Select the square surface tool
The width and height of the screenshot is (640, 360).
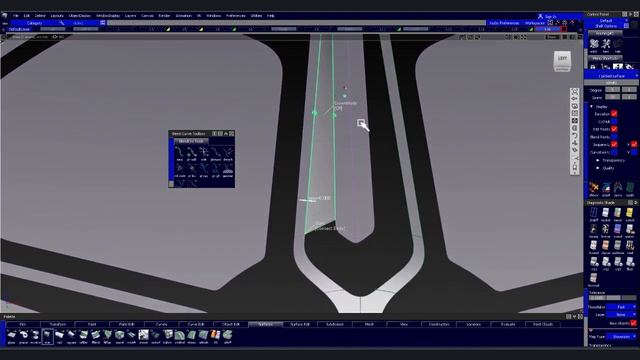(x=71, y=335)
